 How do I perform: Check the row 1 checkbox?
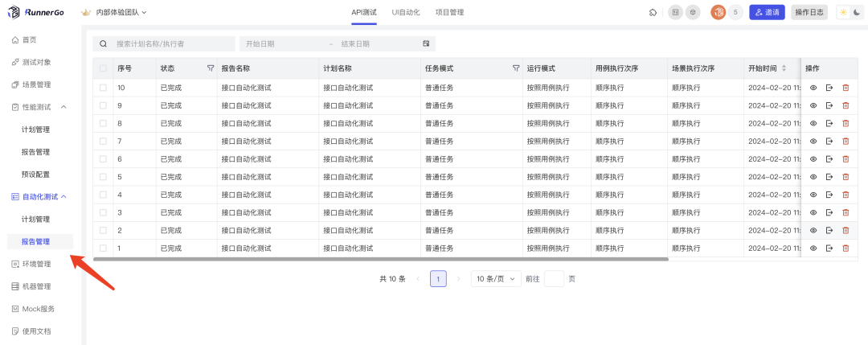pos(103,248)
